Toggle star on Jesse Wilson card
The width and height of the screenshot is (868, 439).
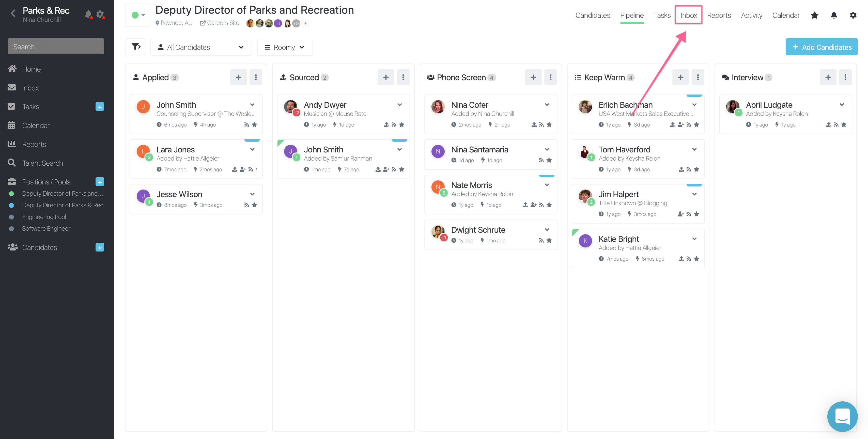coord(254,205)
